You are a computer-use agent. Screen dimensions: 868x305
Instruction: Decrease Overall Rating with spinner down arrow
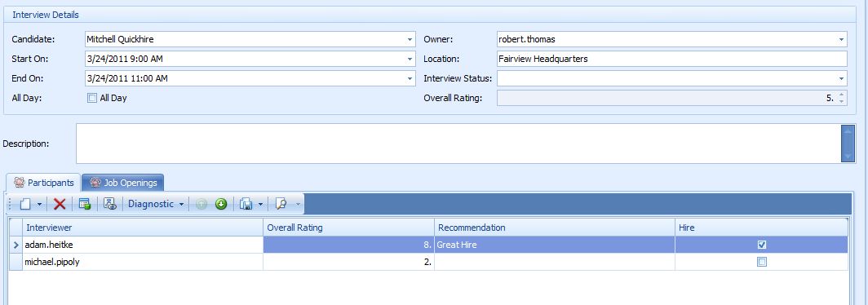tap(841, 102)
